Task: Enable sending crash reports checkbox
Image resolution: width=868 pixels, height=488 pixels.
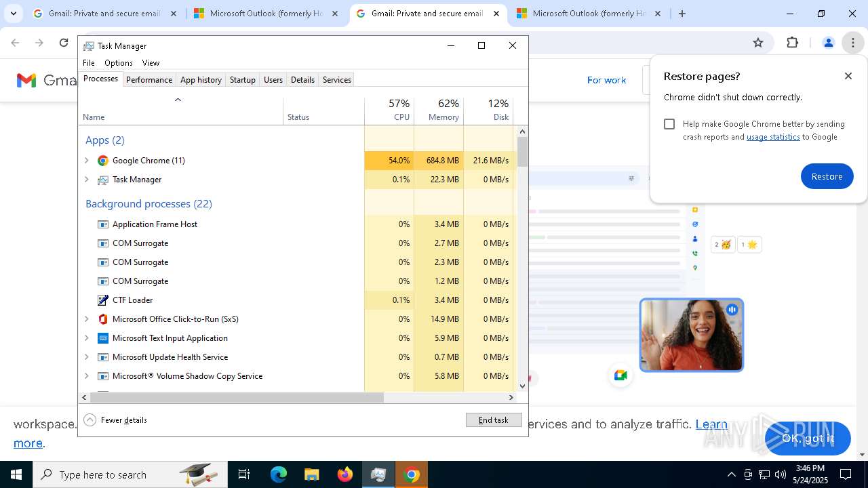Action: tap(669, 124)
